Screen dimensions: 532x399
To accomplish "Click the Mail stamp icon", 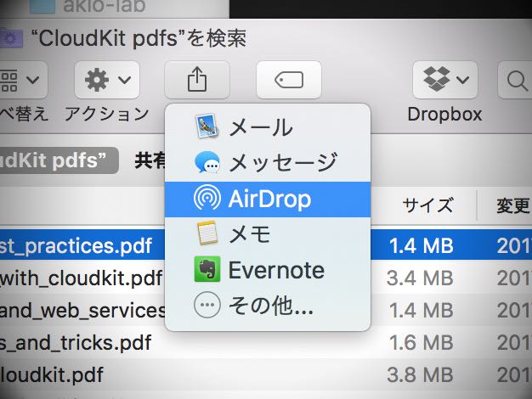I will coord(207,126).
